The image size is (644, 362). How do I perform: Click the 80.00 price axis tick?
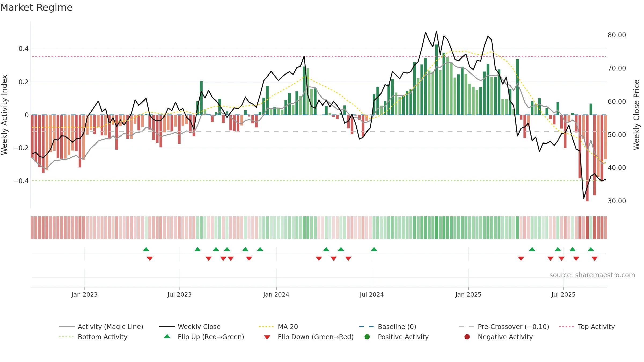tap(617, 35)
